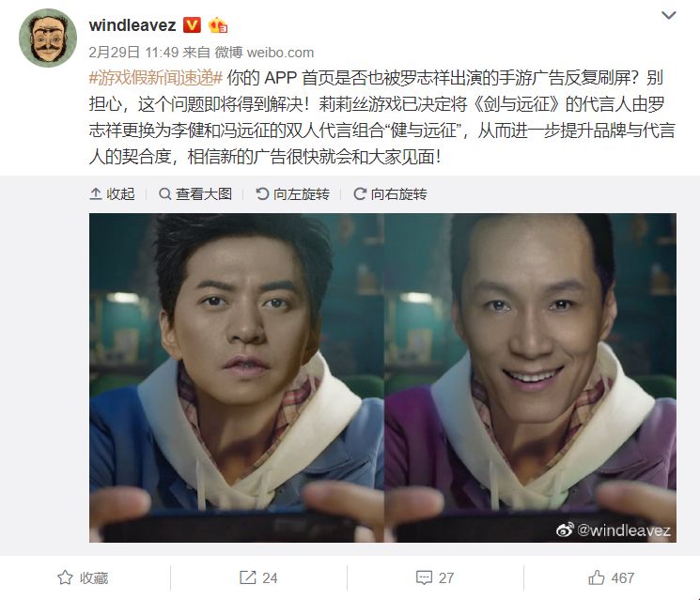Image resolution: width=700 pixels, height=600 pixels.
Task: Open the windleavez username link
Action: tap(132, 25)
